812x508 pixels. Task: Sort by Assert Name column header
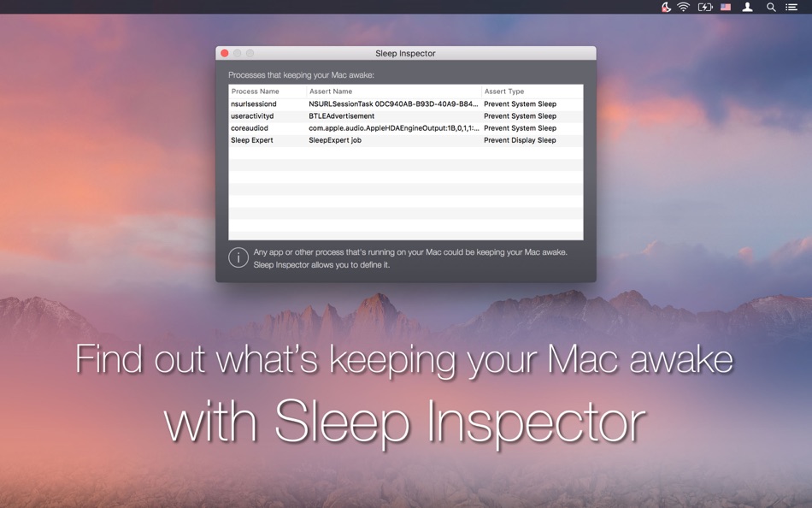point(393,92)
